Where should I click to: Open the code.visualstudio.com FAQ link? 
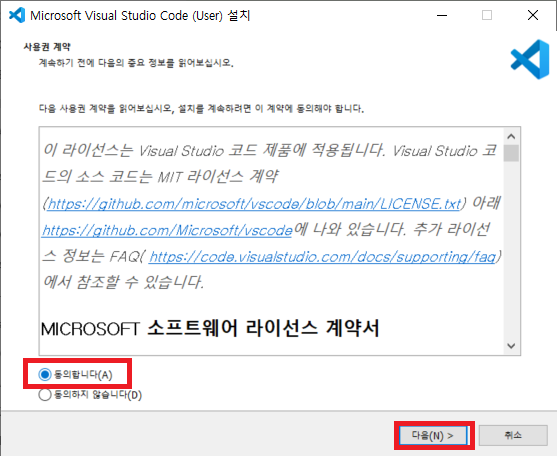(x=322, y=256)
